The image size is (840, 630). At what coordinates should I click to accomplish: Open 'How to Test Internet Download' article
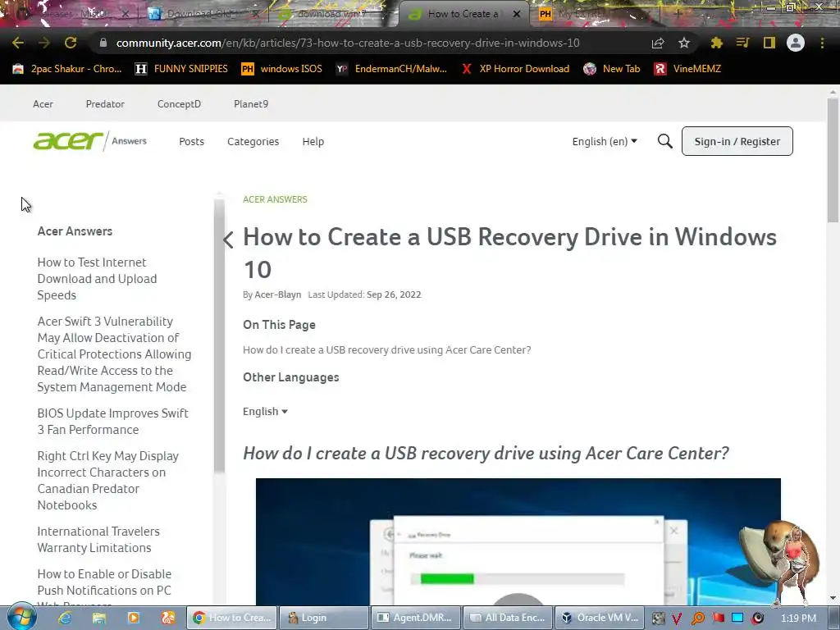click(x=97, y=279)
